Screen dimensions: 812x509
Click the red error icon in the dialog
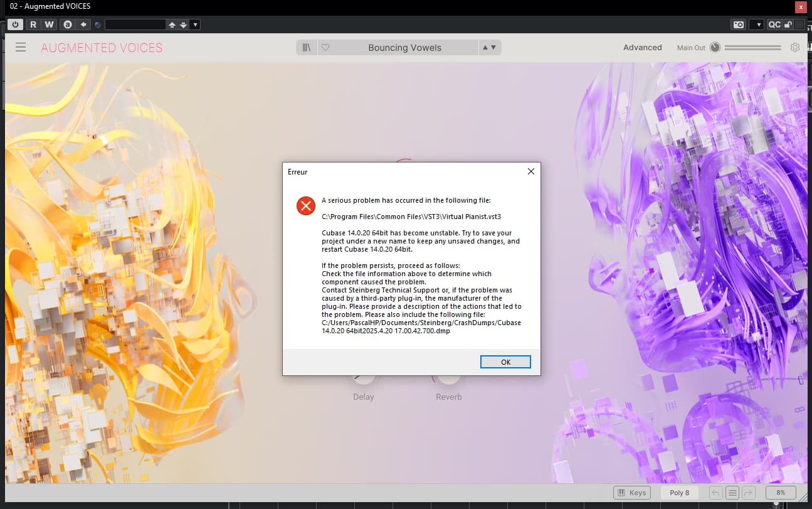[x=306, y=206]
